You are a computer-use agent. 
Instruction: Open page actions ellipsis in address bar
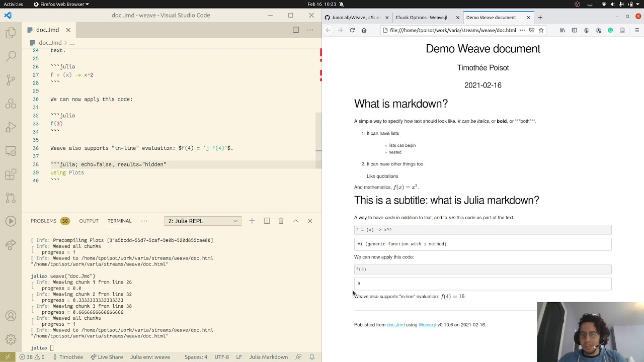pyautogui.click(x=522, y=30)
